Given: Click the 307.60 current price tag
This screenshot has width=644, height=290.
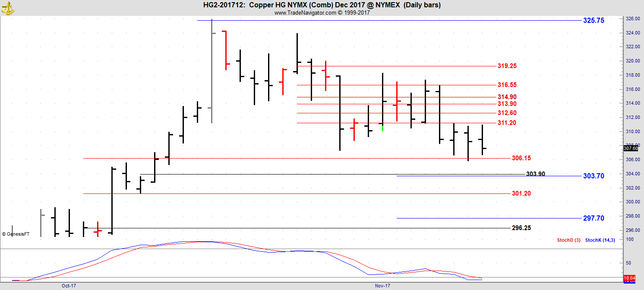Looking at the screenshot, I should (x=631, y=148).
